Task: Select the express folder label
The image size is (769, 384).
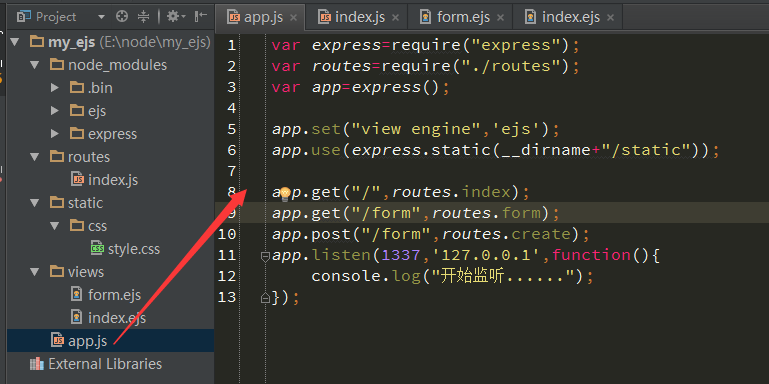Action: click(x=112, y=134)
